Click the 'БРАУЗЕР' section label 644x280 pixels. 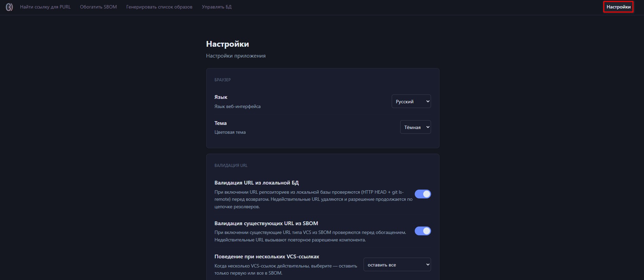click(x=222, y=80)
